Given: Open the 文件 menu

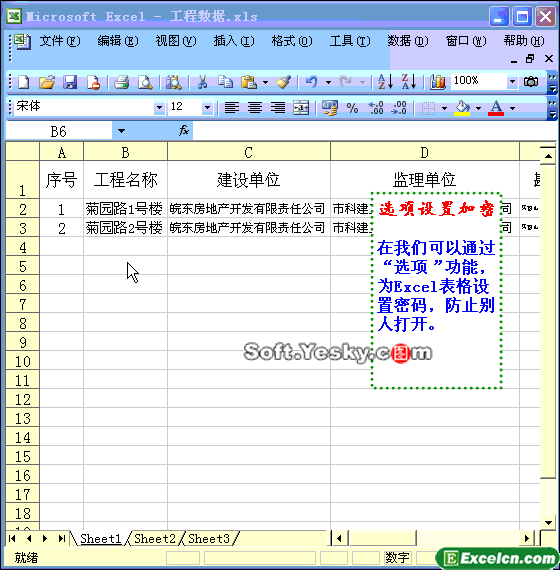Looking at the screenshot, I should pyautogui.click(x=60, y=41).
